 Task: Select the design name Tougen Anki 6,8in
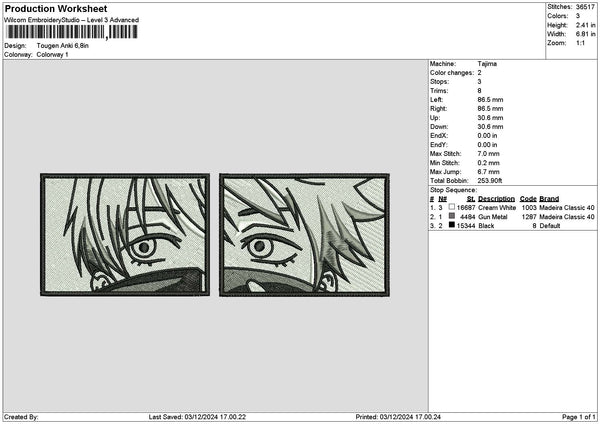point(63,46)
